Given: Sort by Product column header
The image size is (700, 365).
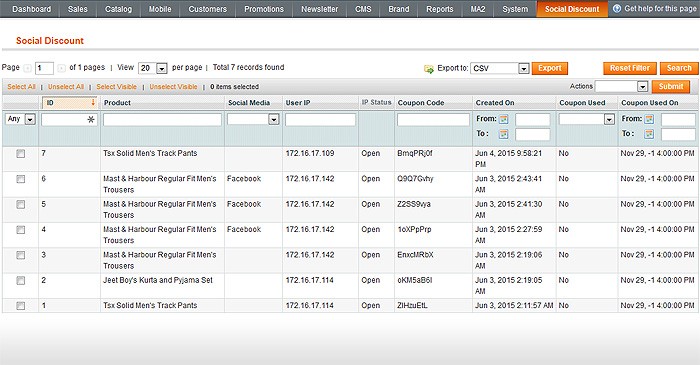Looking at the screenshot, I should pos(117,103).
